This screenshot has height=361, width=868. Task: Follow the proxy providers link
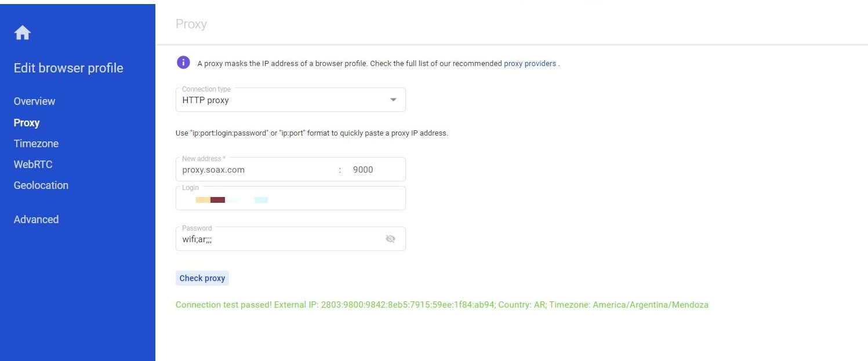click(529, 64)
